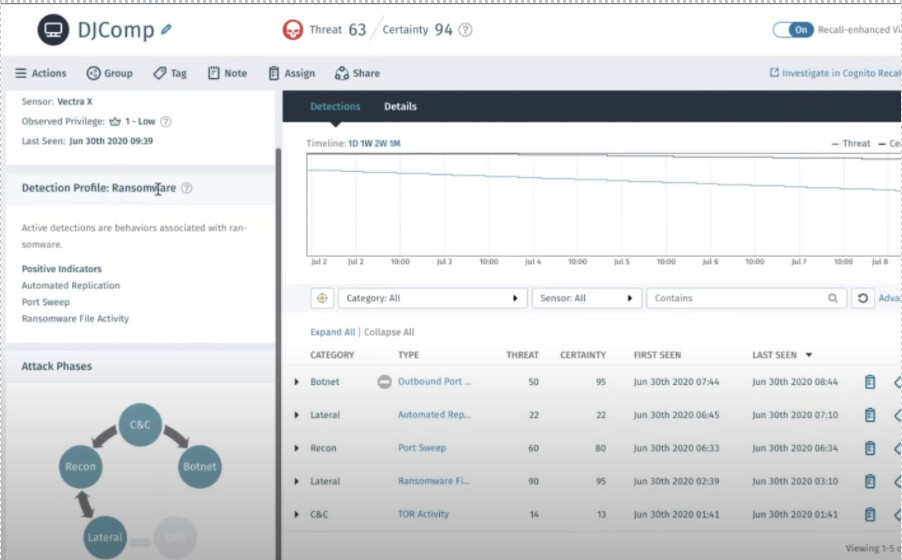Sort by the LAST SEEN arrow
This screenshot has height=560, width=902.
pos(809,355)
